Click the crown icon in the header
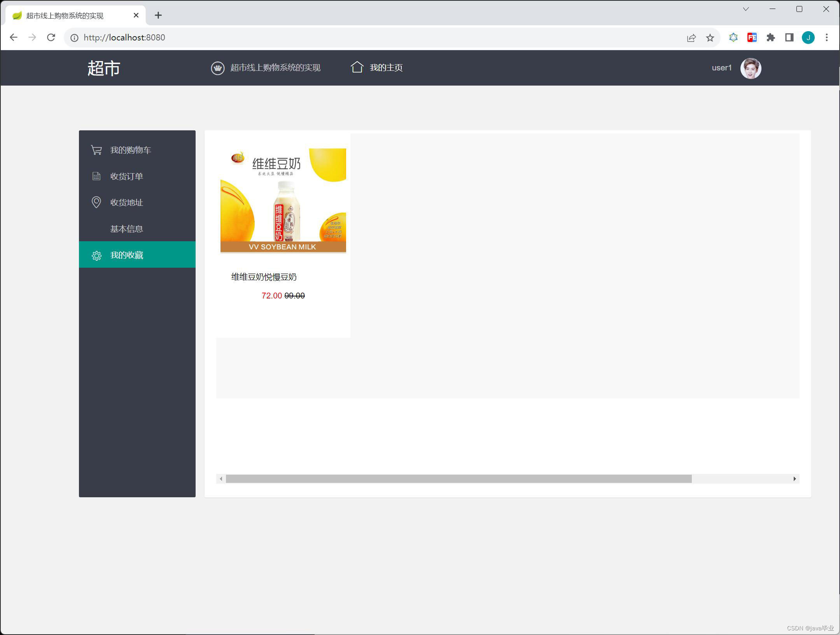The height and width of the screenshot is (635, 840). (217, 68)
